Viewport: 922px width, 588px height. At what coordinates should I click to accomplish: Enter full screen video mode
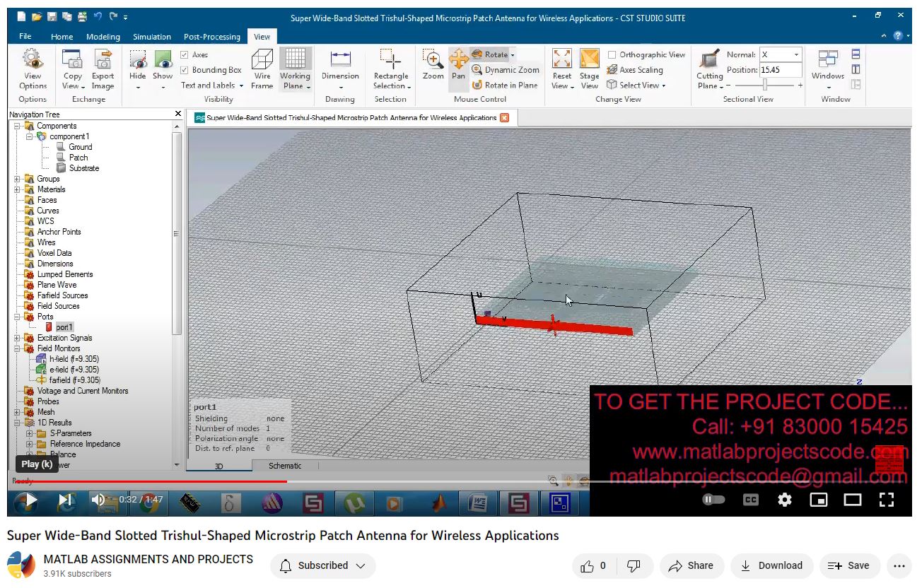click(887, 500)
